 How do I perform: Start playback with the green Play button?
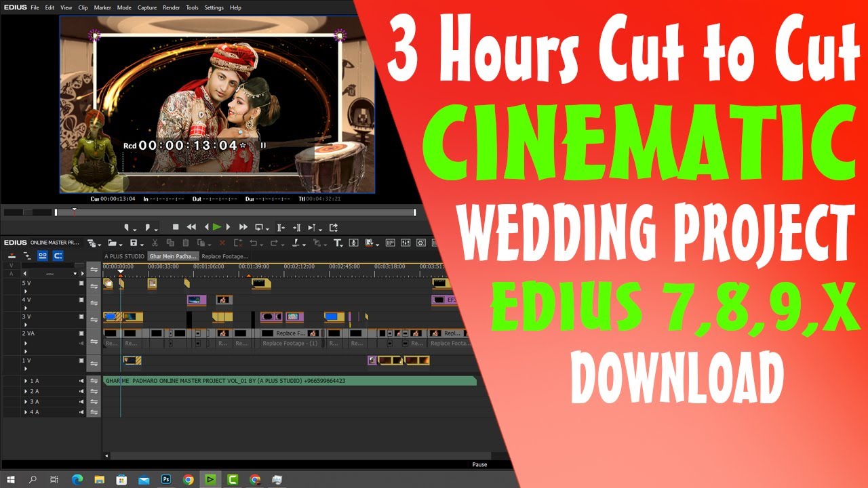(x=217, y=227)
